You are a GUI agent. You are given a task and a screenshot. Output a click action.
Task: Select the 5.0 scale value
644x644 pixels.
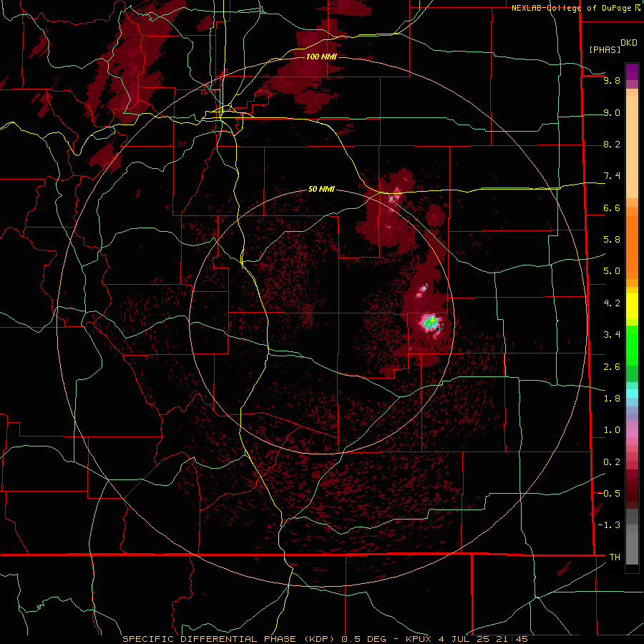[612, 271]
